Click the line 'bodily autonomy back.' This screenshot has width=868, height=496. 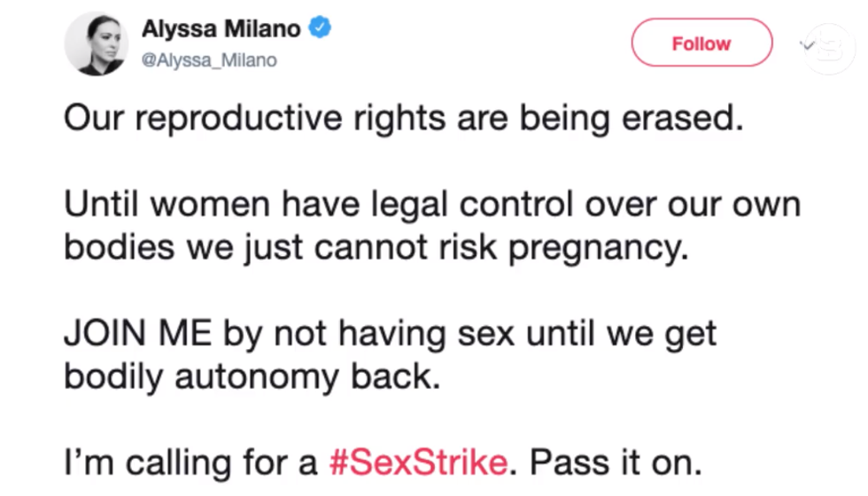click(x=252, y=376)
